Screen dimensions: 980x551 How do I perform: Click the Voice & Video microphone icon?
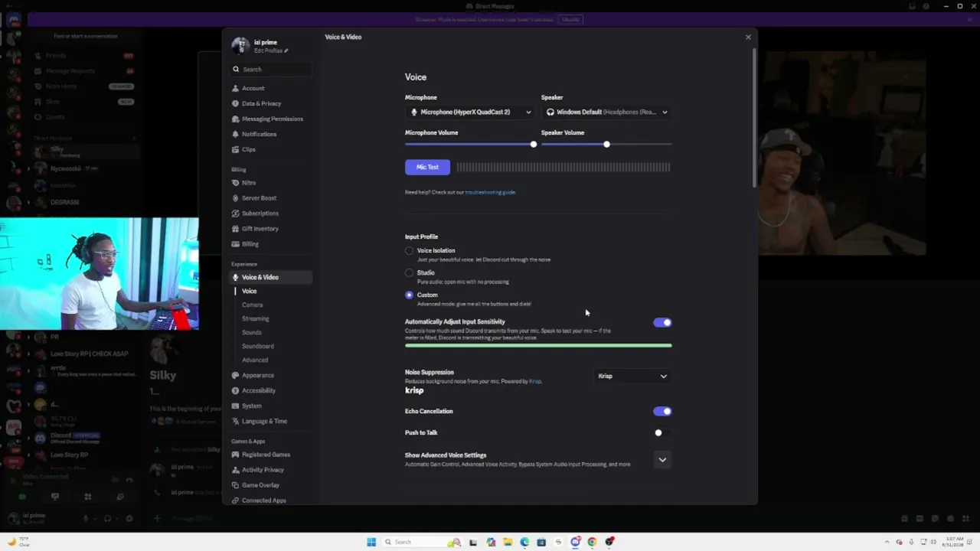click(x=236, y=277)
